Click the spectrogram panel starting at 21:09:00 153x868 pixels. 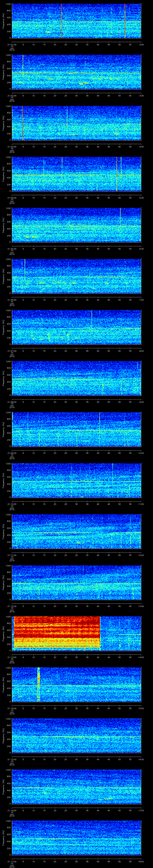pos(77,429)
